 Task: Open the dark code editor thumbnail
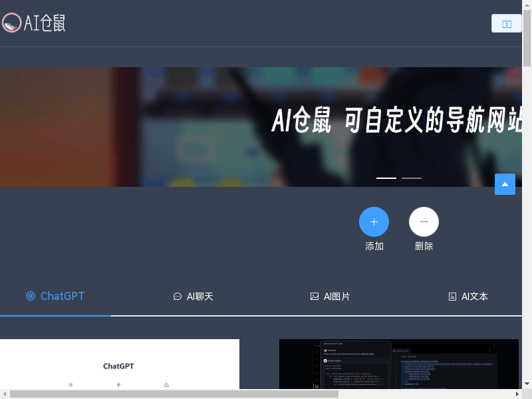[x=399, y=364]
